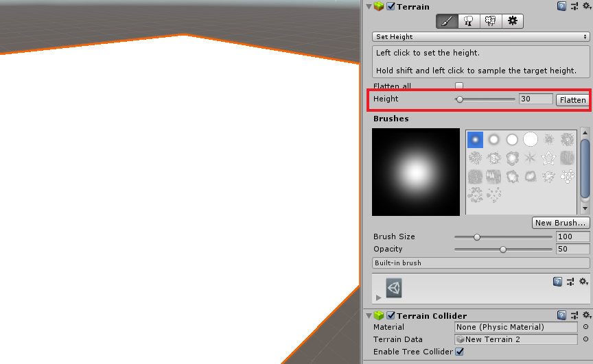Disable the Terrain component checkbox
Image resolution: width=593 pixels, height=364 pixels.
tap(391, 6)
